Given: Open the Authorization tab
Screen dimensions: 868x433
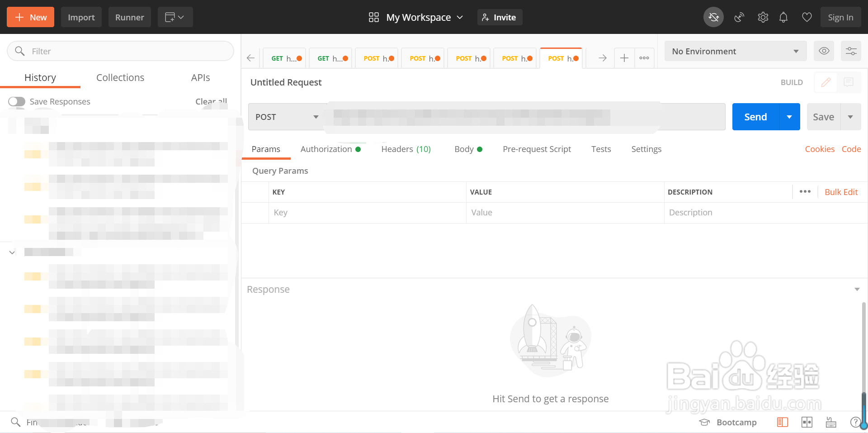Looking at the screenshot, I should (330, 149).
